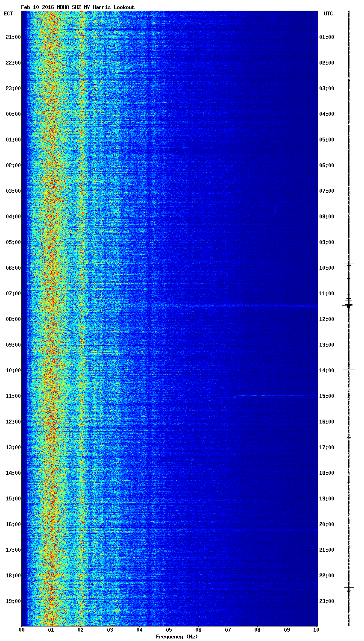Click the 01:00 UTC tick label

327,37
